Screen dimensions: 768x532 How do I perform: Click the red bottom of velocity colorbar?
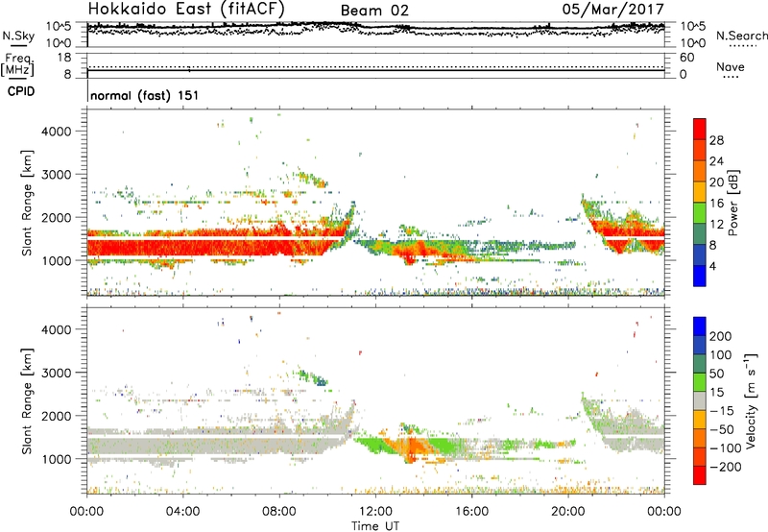tap(700, 475)
